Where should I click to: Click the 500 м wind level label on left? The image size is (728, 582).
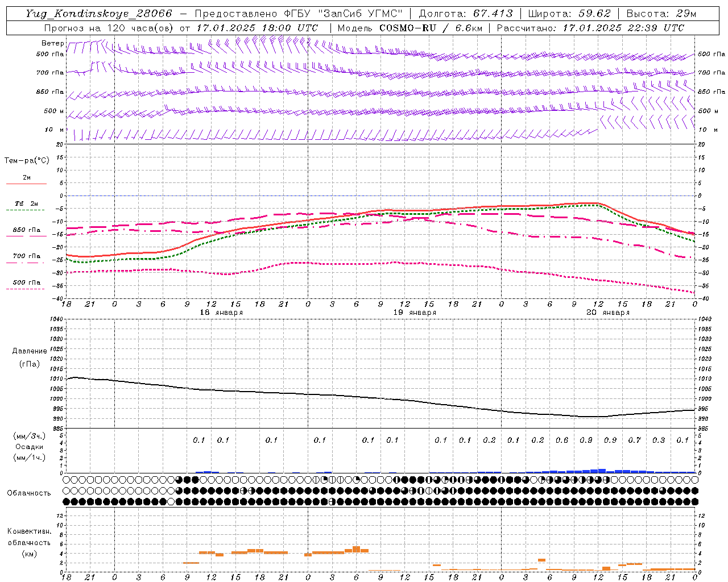click(53, 111)
